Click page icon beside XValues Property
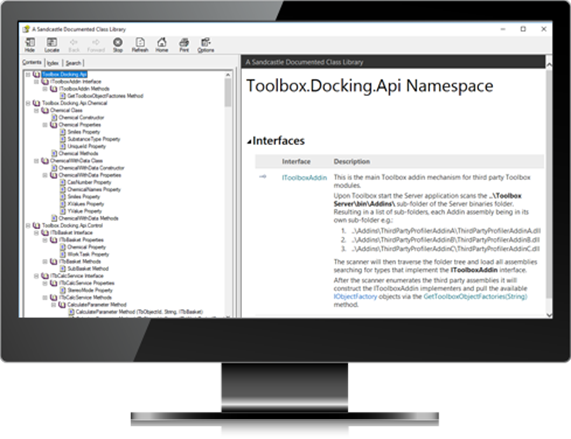571x439 pixels. coord(63,204)
